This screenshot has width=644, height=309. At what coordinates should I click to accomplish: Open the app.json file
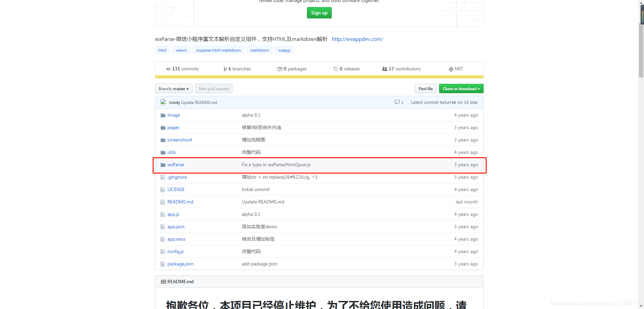tap(176, 227)
